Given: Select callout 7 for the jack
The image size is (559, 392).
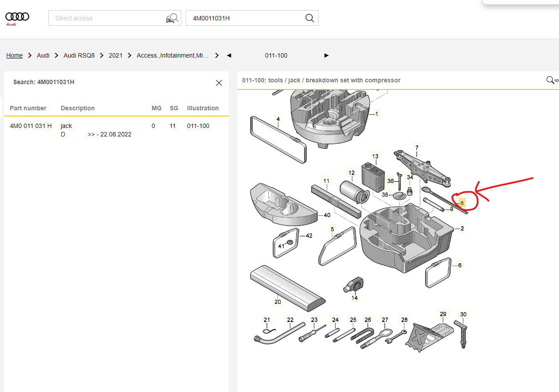Looking at the screenshot, I should [416, 147].
